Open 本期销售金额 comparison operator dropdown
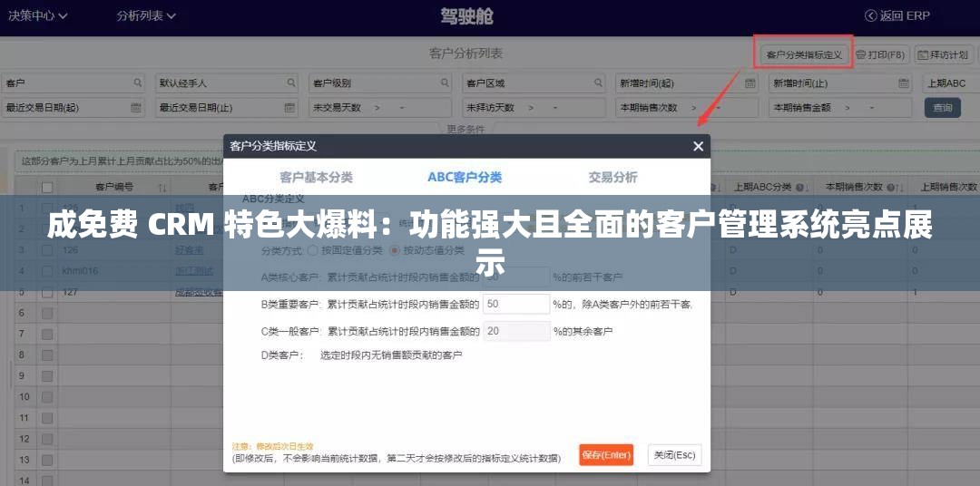Viewport: 980px width, 486px height. [x=846, y=107]
